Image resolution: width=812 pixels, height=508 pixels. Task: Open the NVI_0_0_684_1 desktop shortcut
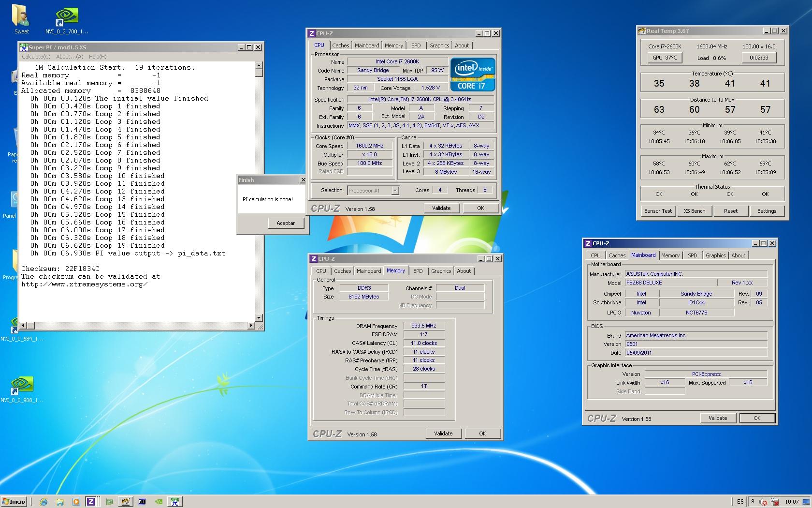pos(22,329)
